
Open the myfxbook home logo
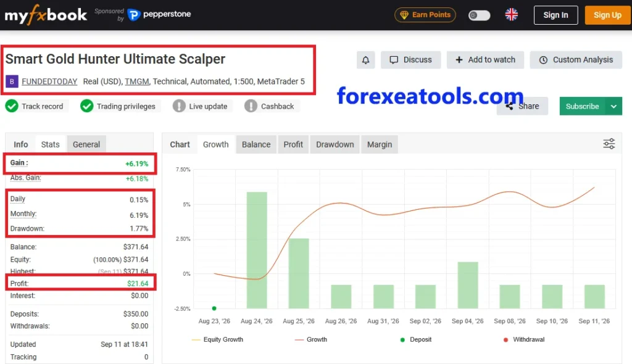(x=46, y=15)
